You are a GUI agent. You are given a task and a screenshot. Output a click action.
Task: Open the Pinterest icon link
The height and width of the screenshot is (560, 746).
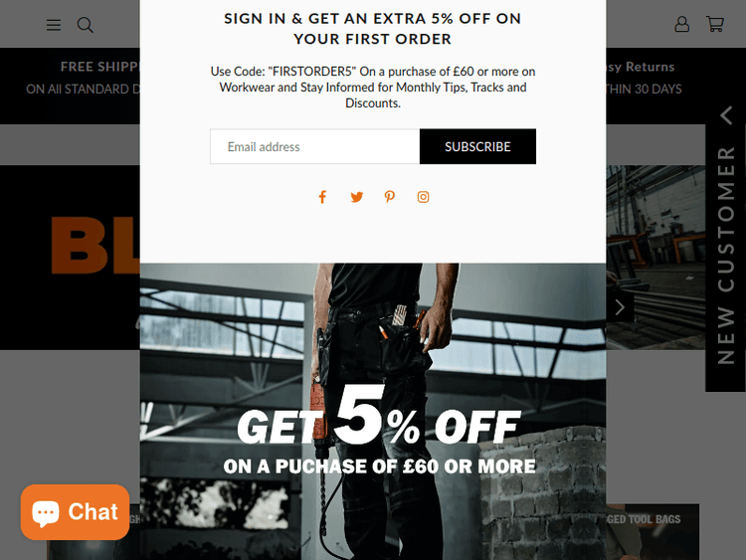tap(390, 197)
